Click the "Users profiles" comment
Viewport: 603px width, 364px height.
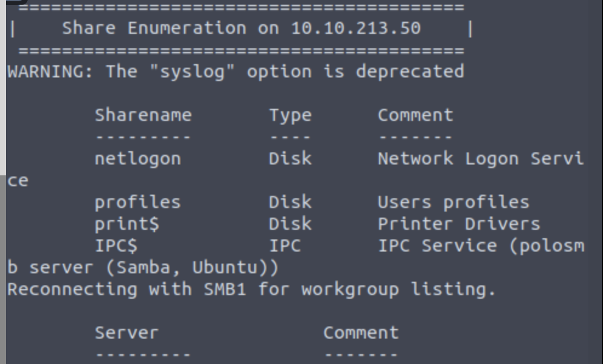click(453, 202)
